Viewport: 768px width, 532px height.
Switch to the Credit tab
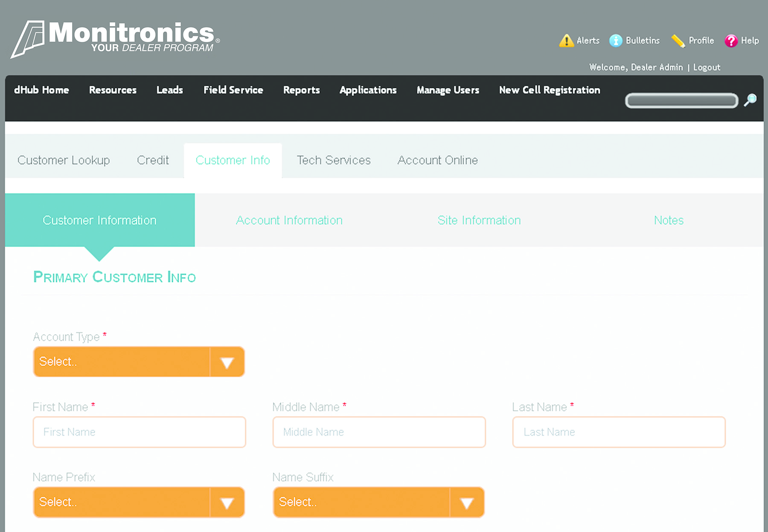[152, 160]
